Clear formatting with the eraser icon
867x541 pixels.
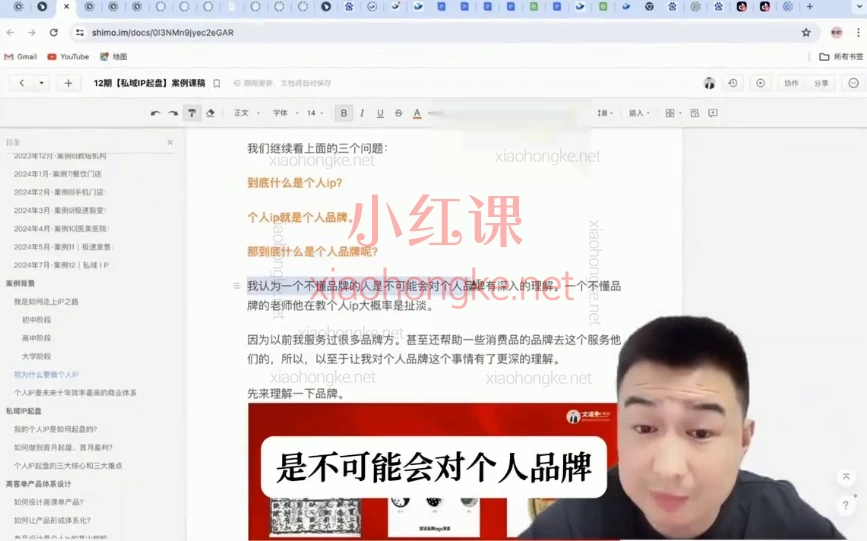(x=210, y=113)
